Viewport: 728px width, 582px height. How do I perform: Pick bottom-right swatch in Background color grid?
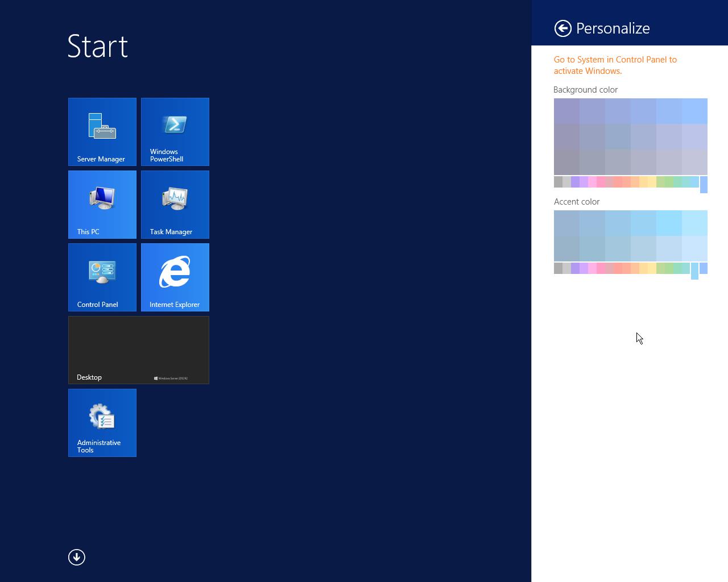point(694,162)
